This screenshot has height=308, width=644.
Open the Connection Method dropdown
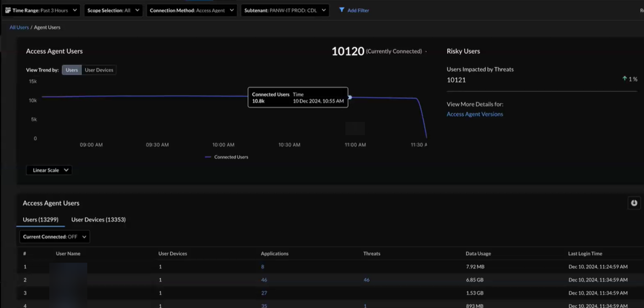tap(192, 10)
